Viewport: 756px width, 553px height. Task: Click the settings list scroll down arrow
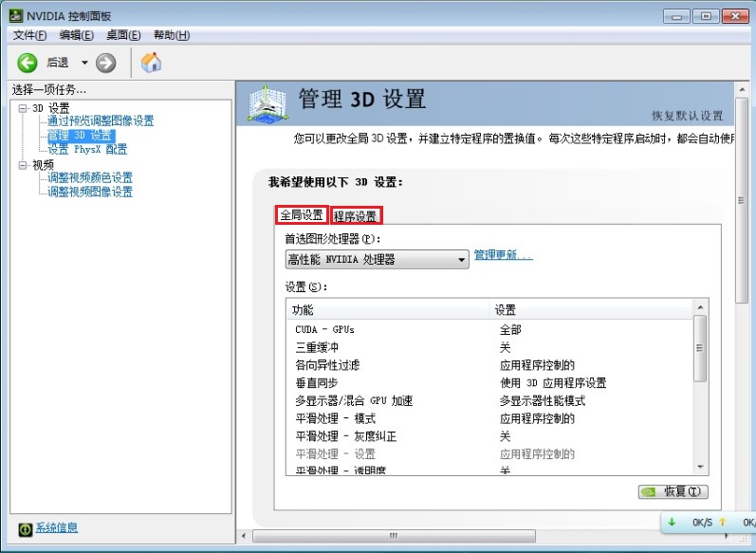tap(701, 468)
